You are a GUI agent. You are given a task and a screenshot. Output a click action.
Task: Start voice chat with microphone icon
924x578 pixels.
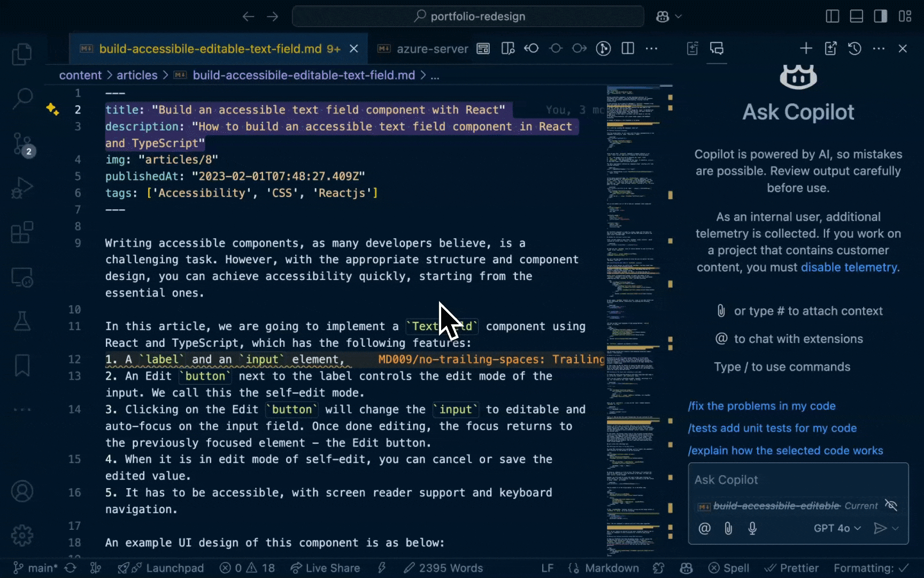[x=752, y=529]
